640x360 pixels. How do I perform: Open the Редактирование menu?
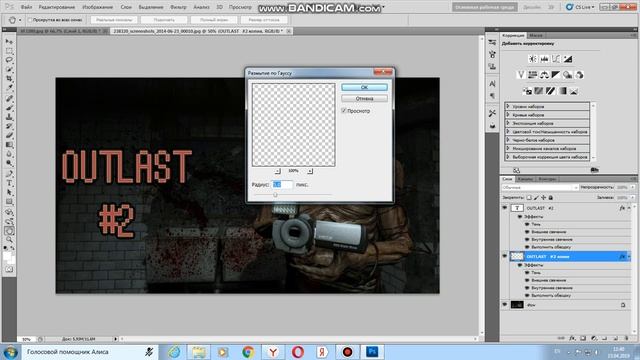pos(57,7)
